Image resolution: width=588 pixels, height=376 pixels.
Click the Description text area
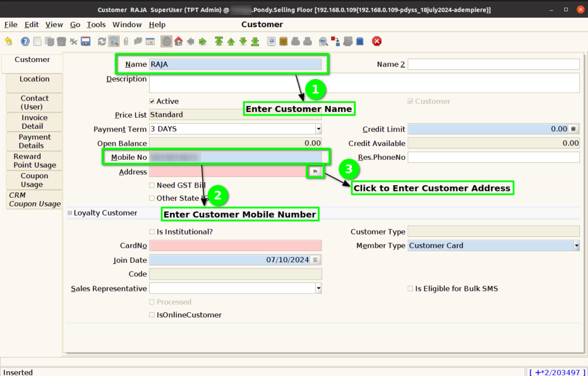tap(365, 83)
